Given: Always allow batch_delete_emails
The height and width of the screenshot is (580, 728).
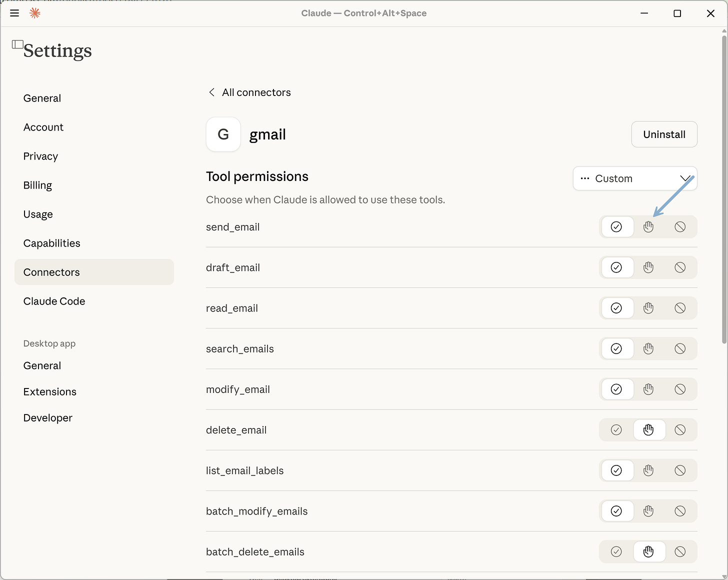Looking at the screenshot, I should (616, 551).
